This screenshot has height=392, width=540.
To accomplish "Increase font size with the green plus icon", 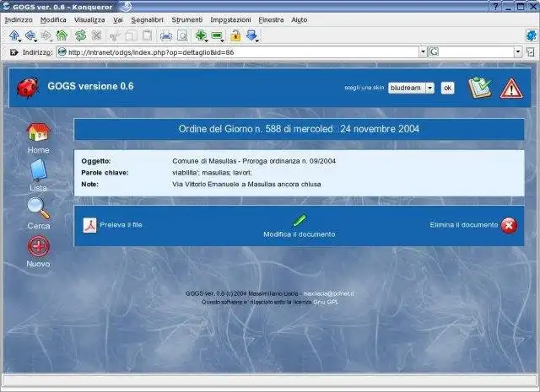I will [201, 35].
